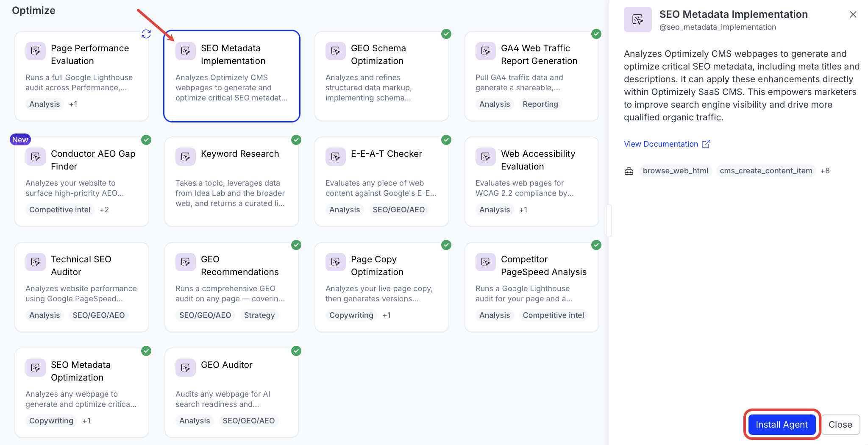Click the GA4 Web Traffic Report Generation icon
The image size is (868, 445).
tap(486, 51)
